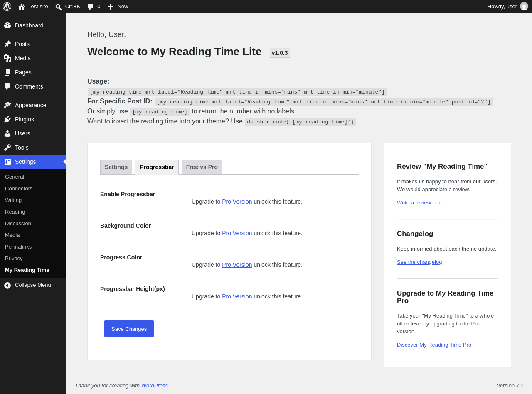Open the search icon beside Ctrl+K
This screenshot has width=532, height=394.
pyautogui.click(x=59, y=7)
